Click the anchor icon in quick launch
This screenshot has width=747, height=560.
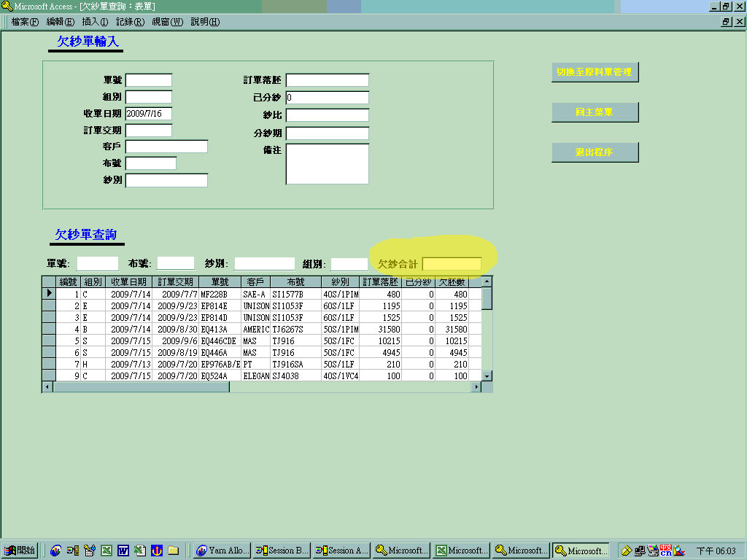(157, 551)
